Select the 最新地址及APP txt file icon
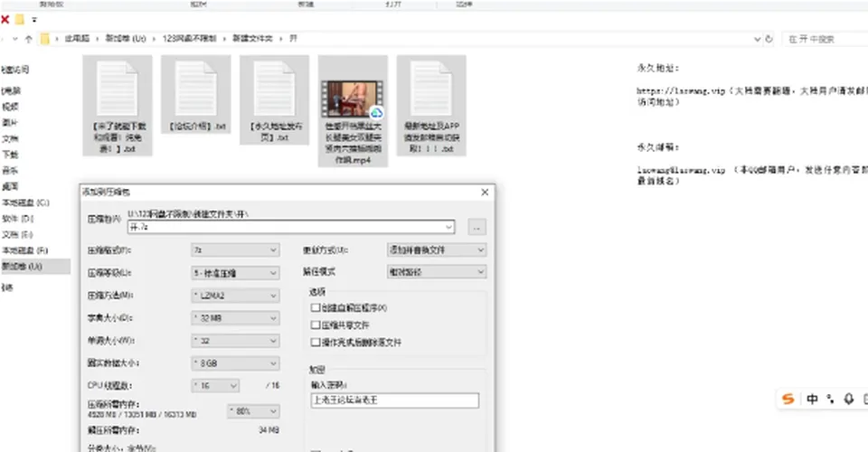868x452 pixels. point(430,89)
